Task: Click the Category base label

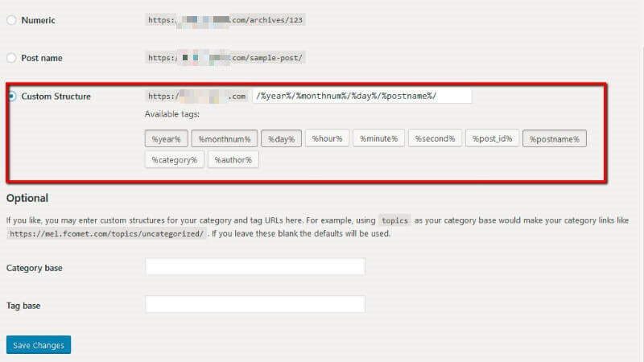Action: tap(35, 268)
